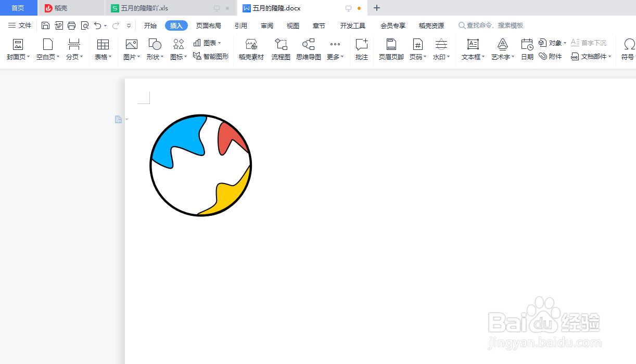This screenshot has width=636, height=364.
Task: Insert a table (表格)
Action: (x=103, y=50)
